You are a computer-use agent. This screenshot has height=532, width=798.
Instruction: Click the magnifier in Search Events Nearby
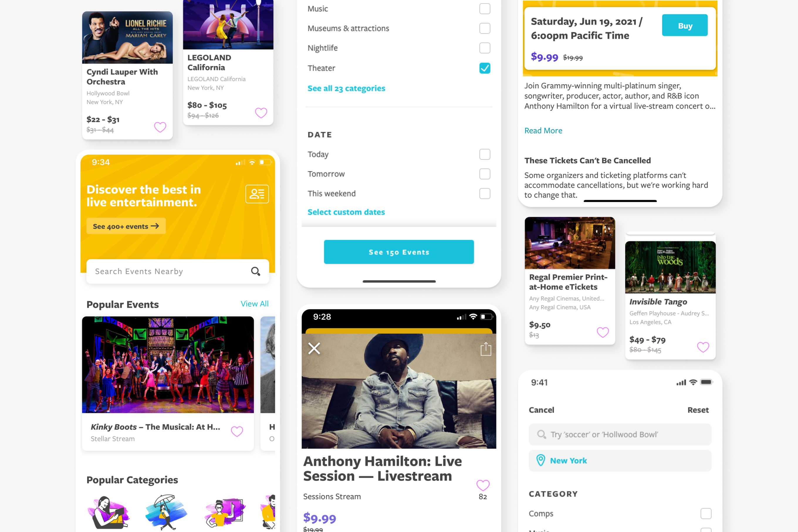pos(255,271)
